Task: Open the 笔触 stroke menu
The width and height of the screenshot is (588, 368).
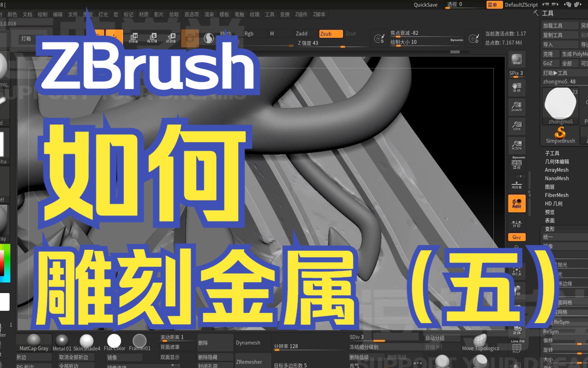Action: click(239, 14)
